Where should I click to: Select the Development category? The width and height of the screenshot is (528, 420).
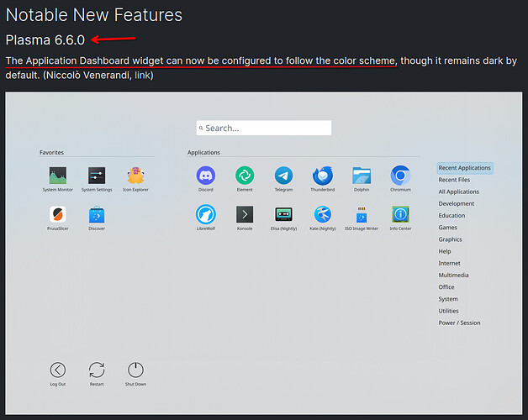pos(456,203)
